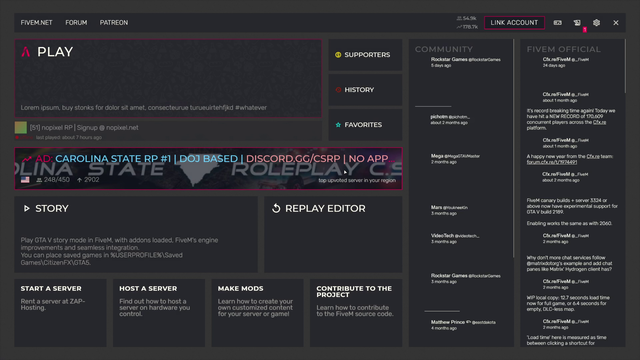Click the Lorem ipsum tagline under PLAY
Screen dimensions: 640x360
[x=144, y=108]
